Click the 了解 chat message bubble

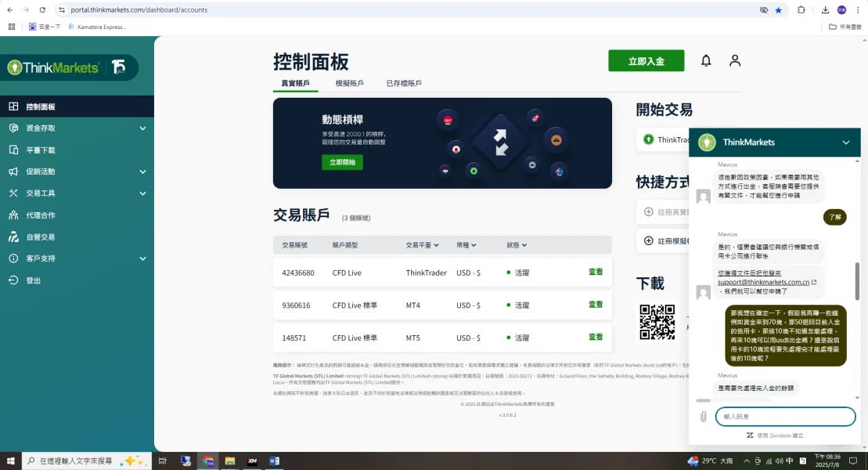(x=835, y=217)
